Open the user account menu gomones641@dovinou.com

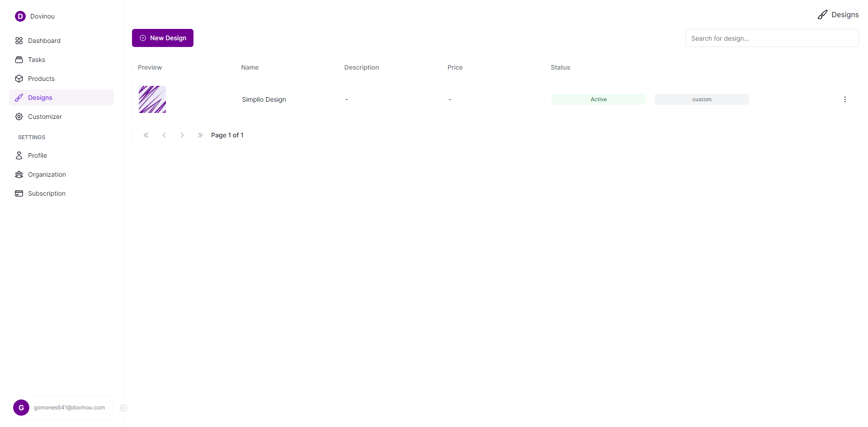[61, 408]
